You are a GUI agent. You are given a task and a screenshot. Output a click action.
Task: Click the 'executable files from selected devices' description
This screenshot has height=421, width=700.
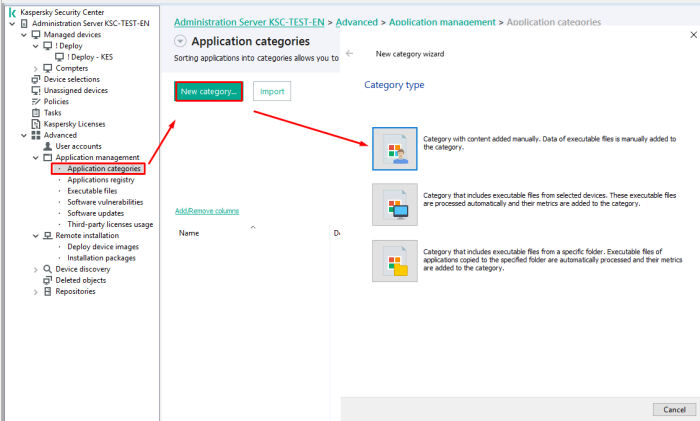[x=550, y=200]
